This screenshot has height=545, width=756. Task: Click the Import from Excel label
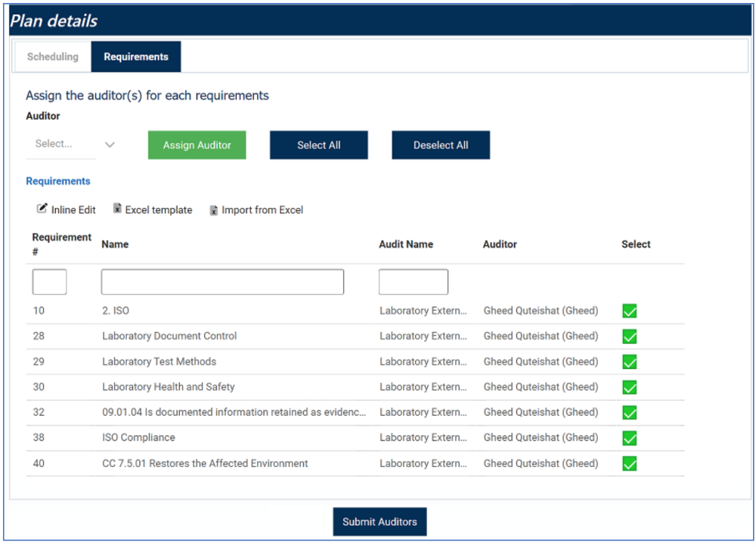coord(262,210)
